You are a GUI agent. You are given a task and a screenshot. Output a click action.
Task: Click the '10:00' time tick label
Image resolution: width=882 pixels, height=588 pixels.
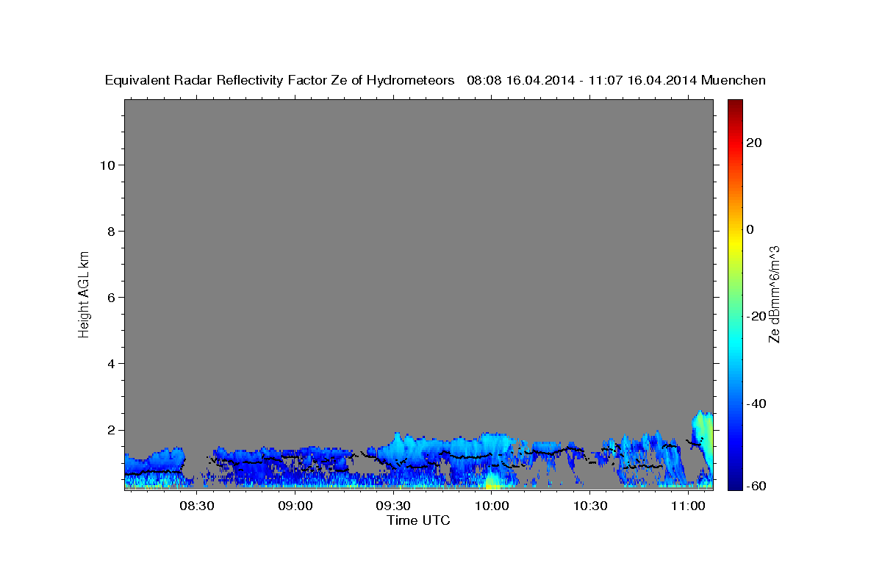click(492, 506)
